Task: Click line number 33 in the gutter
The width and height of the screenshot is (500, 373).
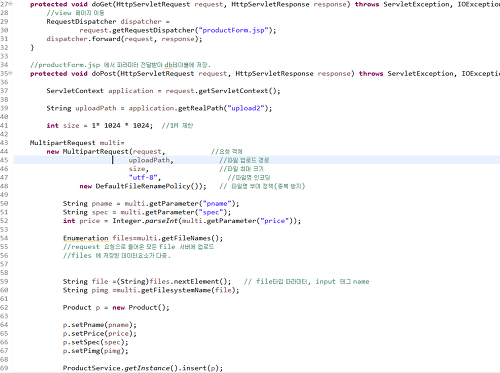Action: coord(4,56)
